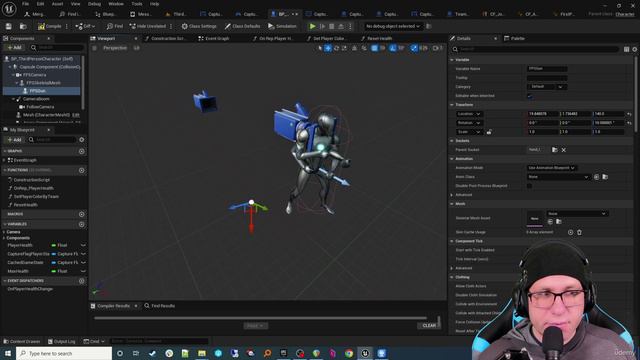Select CameraBoom component

tap(36, 99)
